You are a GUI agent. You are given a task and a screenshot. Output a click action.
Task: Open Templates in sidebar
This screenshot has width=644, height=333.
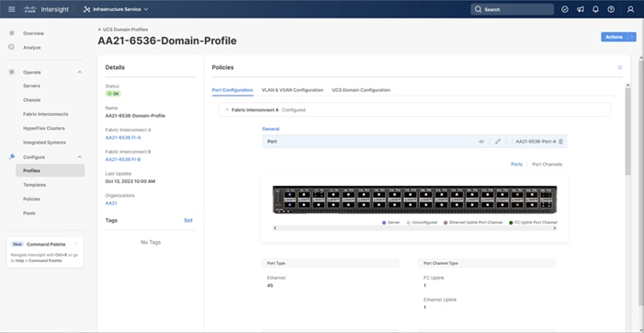click(35, 185)
